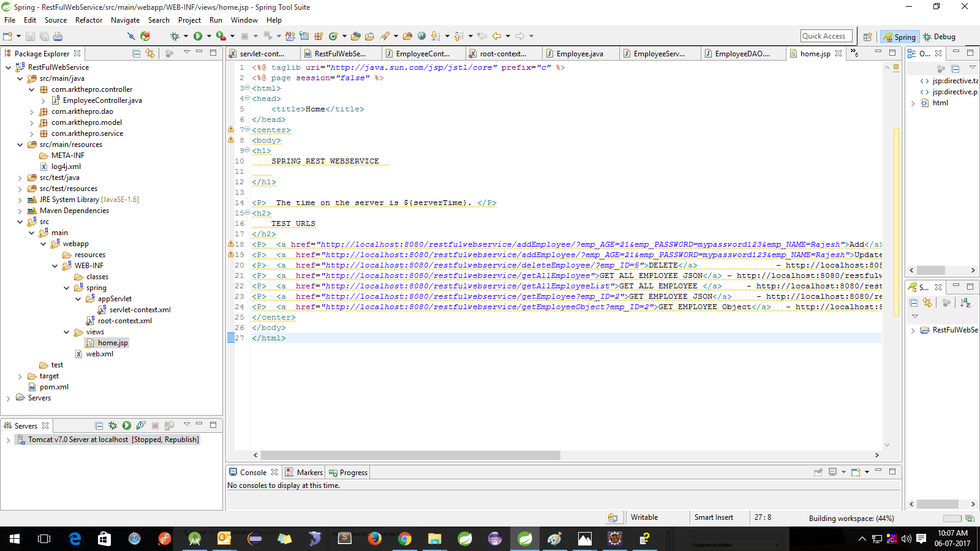This screenshot has width=980, height=551.
Task: Open the Spring perspective icon
Action: pos(900,36)
